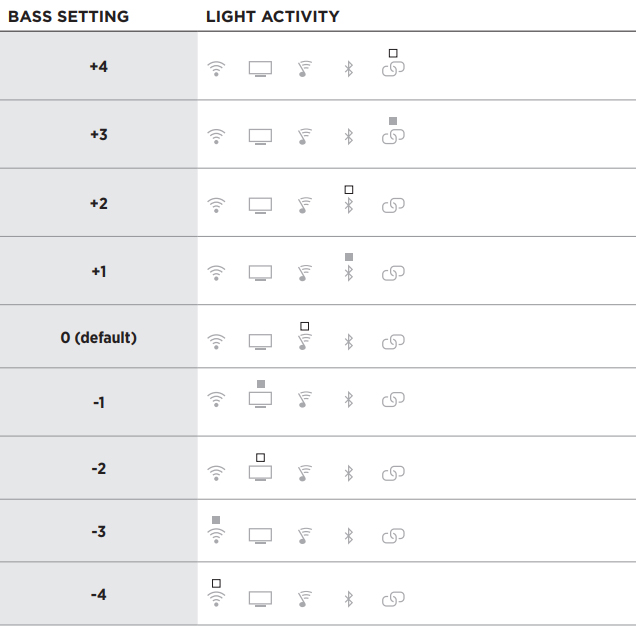Click the Bluetooth icon in the +1 row
Screen dimensions: 636x627
pos(349,273)
